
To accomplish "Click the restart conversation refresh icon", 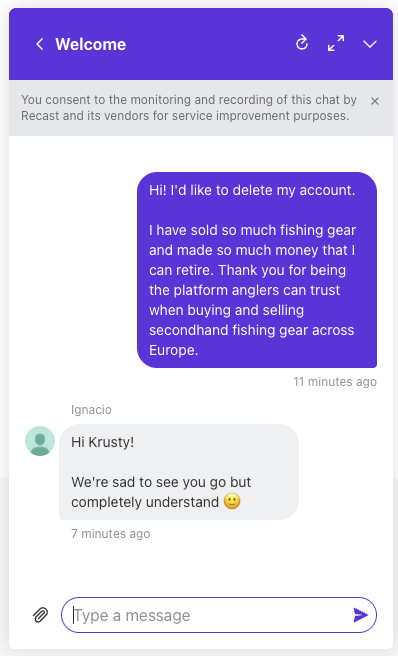I will click(x=302, y=44).
